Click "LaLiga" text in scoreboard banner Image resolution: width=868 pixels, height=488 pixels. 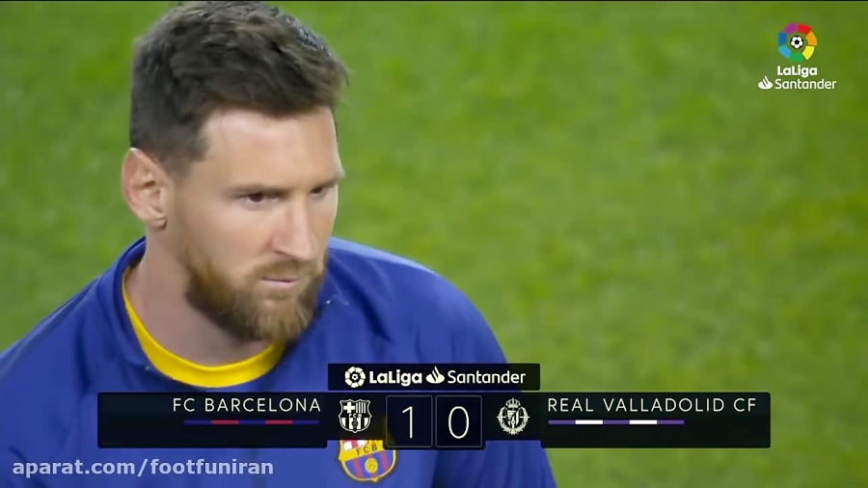pos(395,378)
